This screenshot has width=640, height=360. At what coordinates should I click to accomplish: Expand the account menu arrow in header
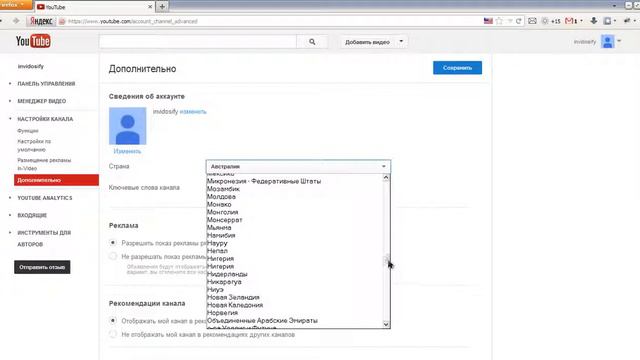(x=619, y=41)
